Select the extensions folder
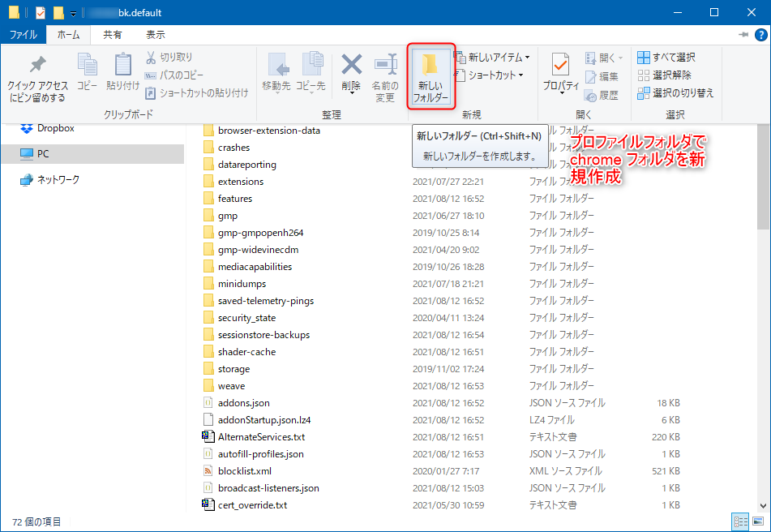 point(240,182)
